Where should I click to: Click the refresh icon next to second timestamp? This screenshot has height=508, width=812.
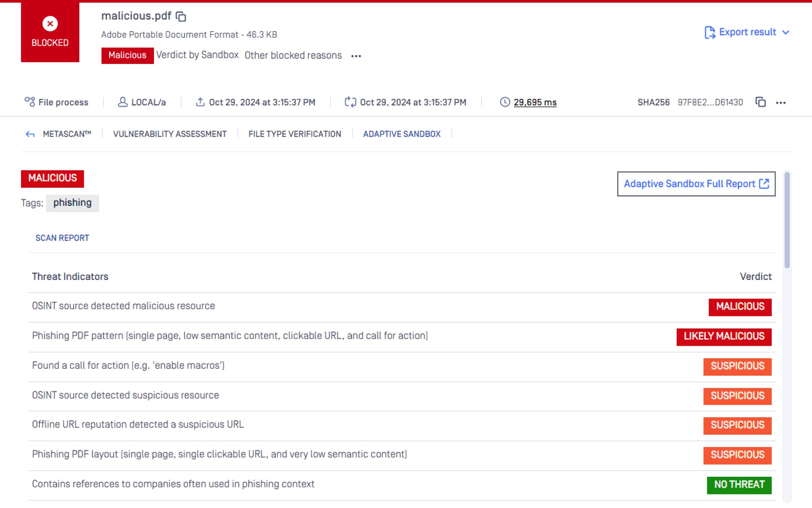350,102
